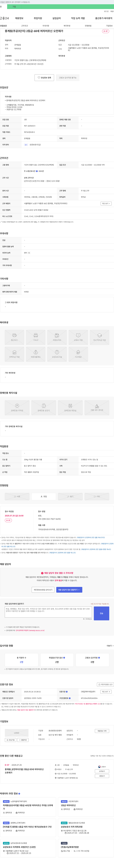Click info icon beside 구인인증번호
The width and height of the screenshot is (114, 868).
[x=70, y=698]
